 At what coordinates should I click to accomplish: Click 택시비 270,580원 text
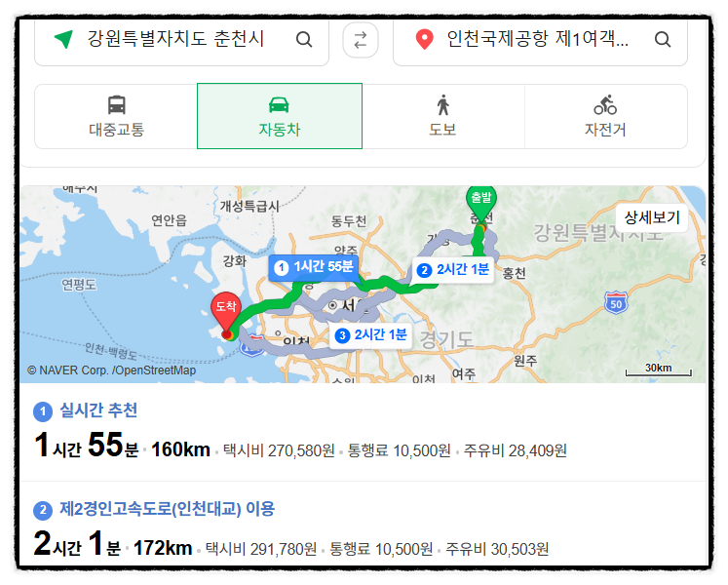tap(279, 450)
